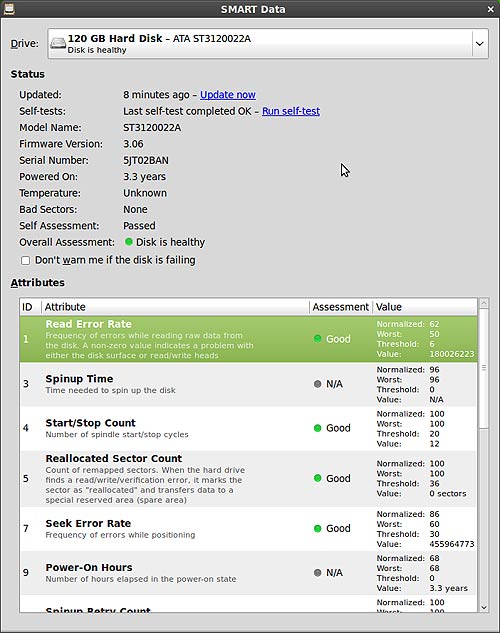Sort by the Value column header
This screenshot has height=633, width=500.
425,307
